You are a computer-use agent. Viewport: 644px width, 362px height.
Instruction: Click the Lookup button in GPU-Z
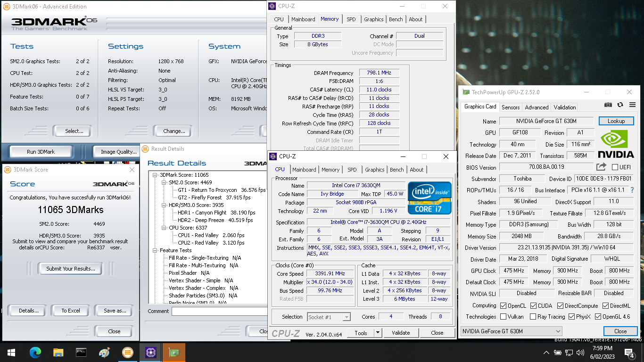click(616, 121)
